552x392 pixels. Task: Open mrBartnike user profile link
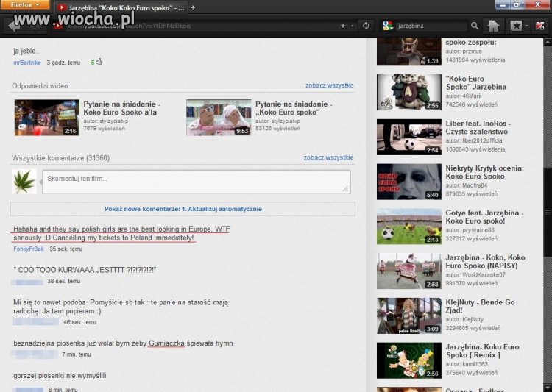click(27, 63)
